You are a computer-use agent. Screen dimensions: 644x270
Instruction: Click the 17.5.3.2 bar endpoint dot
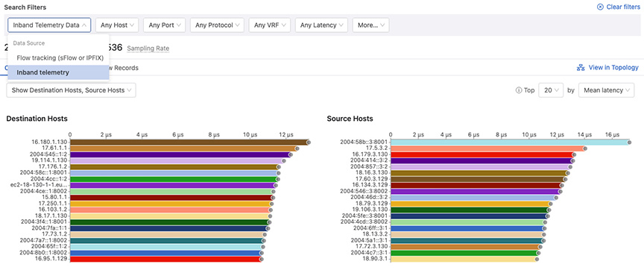pyautogui.click(x=585, y=148)
